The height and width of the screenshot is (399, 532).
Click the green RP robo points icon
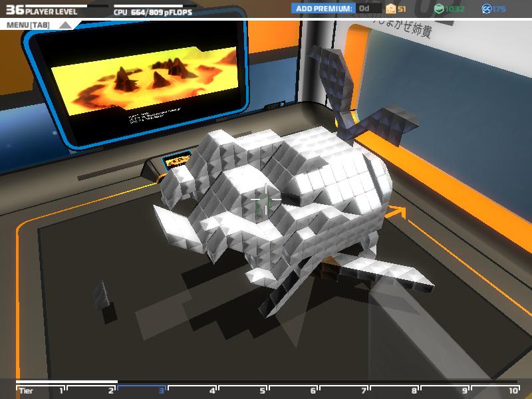439,9
